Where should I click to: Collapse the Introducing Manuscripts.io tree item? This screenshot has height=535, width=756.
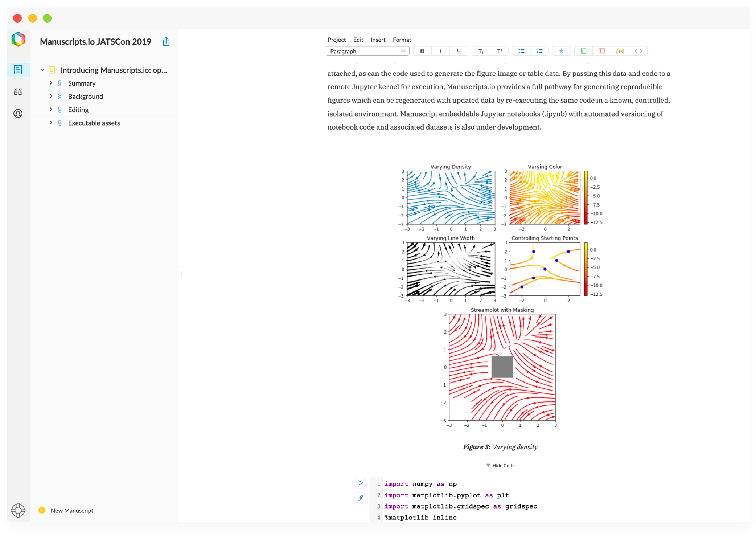42,70
